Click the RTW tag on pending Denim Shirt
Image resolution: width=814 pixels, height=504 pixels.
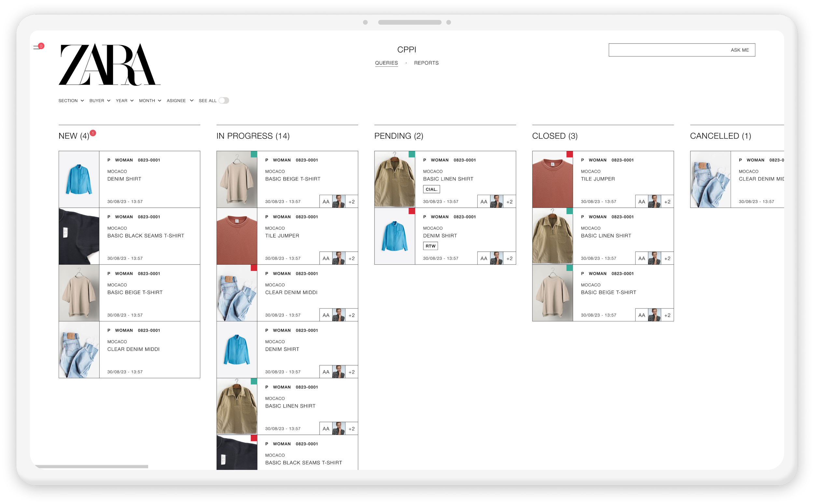point(430,246)
